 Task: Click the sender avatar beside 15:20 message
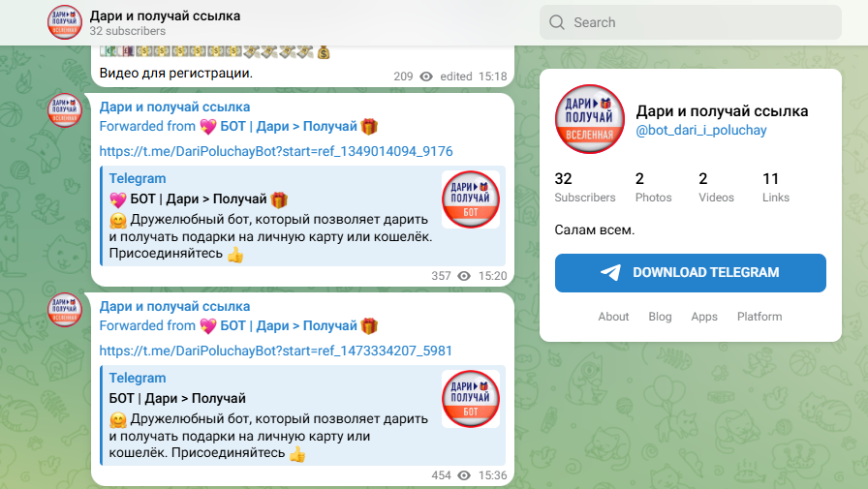point(65,110)
